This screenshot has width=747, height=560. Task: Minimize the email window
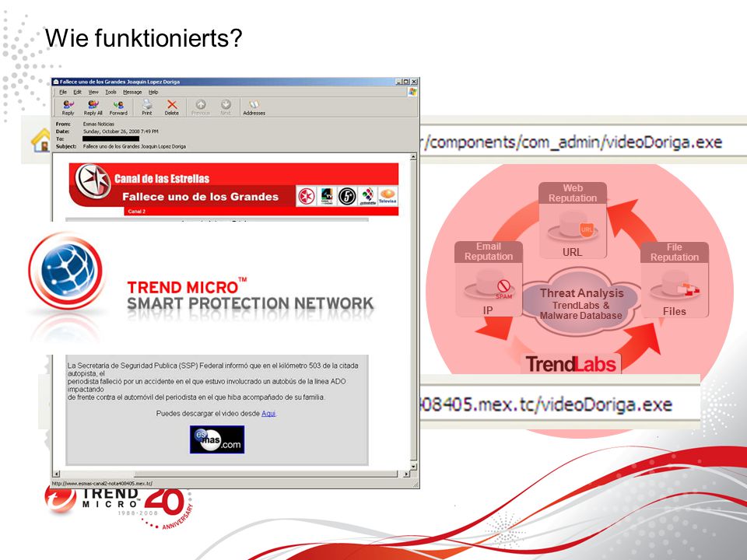(x=398, y=82)
